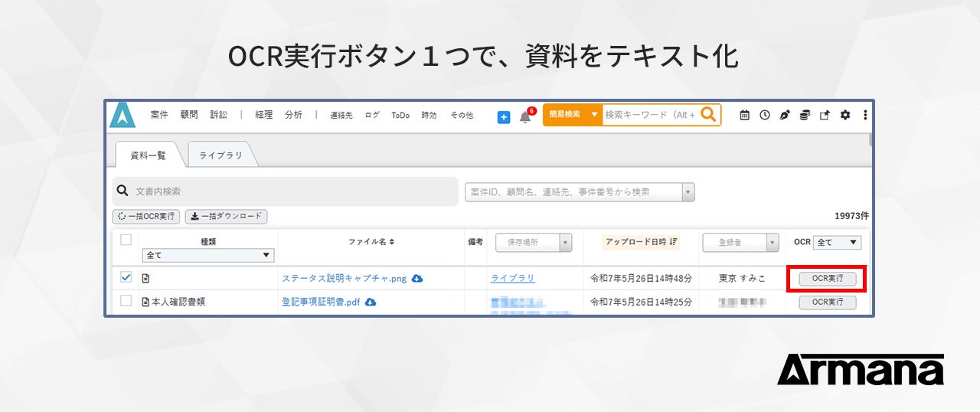Click the 19973件 count text
The image size is (980, 412).
(x=851, y=217)
